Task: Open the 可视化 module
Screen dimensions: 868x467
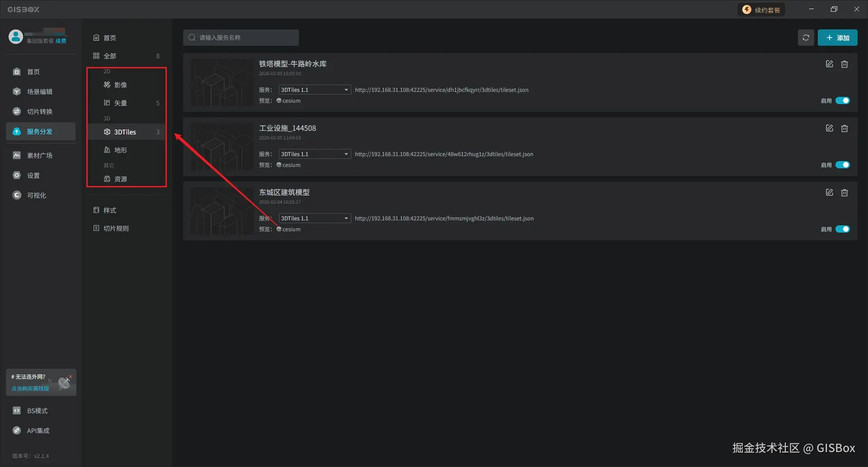Action: tap(36, 195)
